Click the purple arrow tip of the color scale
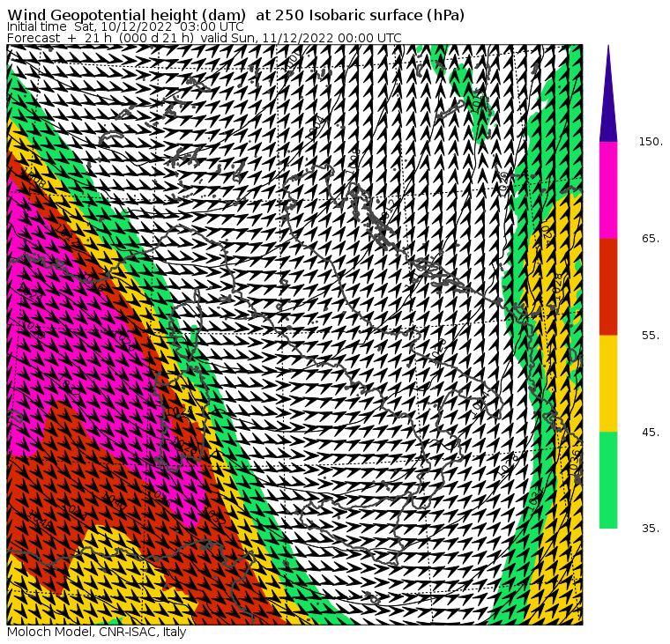 click(x=608, y=93)
